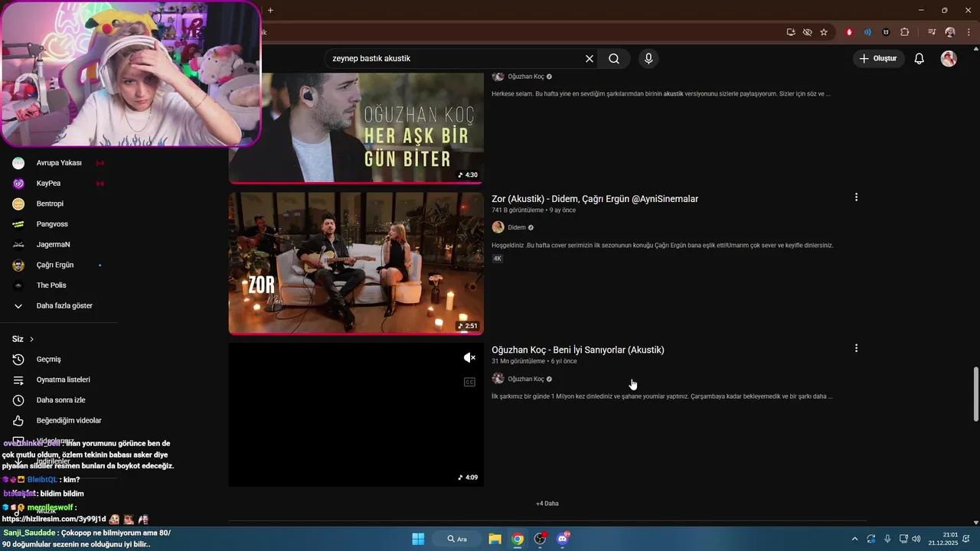Open a new browser tab with plus
The height and width of the screenshot is (551, 980).
point(270,10)
